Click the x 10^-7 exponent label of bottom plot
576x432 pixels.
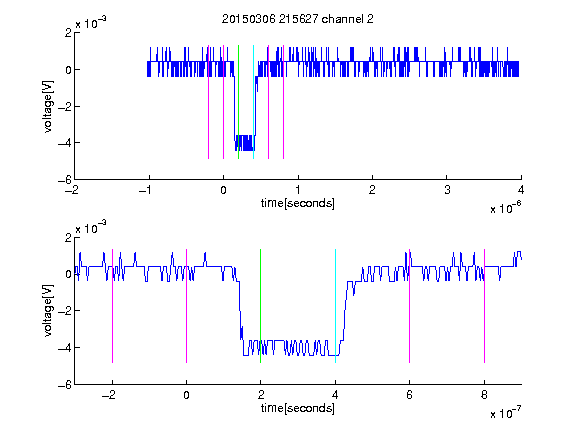[505, 413]
